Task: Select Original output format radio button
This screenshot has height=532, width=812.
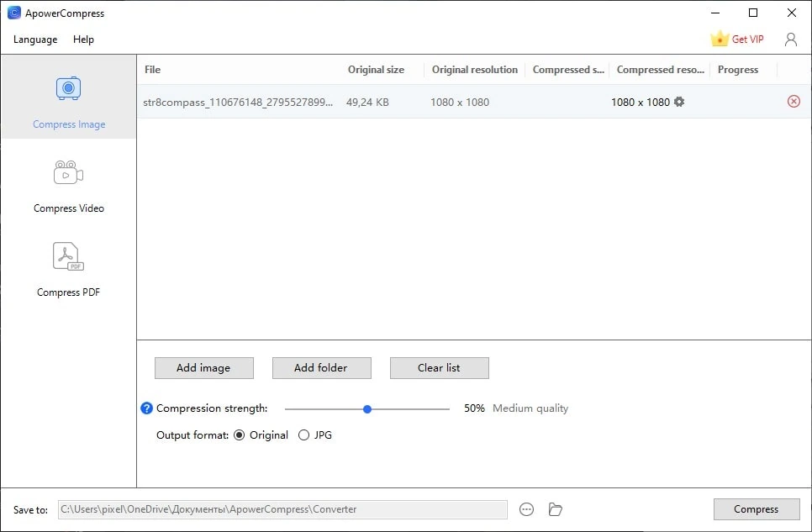Action: [x=239, y=435]
